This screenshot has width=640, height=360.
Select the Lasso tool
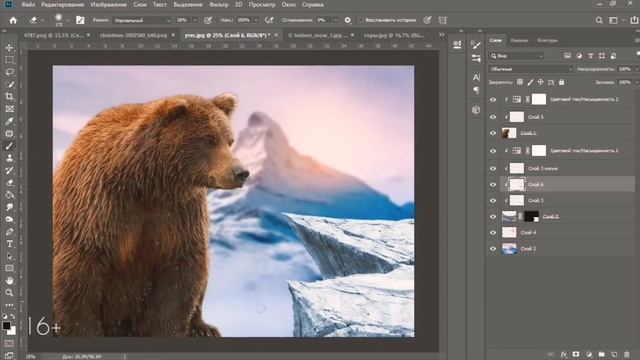9,72
